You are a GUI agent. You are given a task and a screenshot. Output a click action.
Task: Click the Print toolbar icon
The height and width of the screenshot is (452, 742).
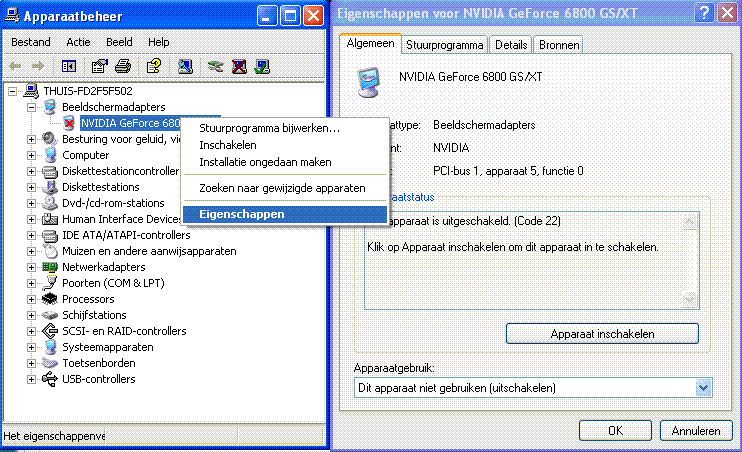[x=123, y=66]
